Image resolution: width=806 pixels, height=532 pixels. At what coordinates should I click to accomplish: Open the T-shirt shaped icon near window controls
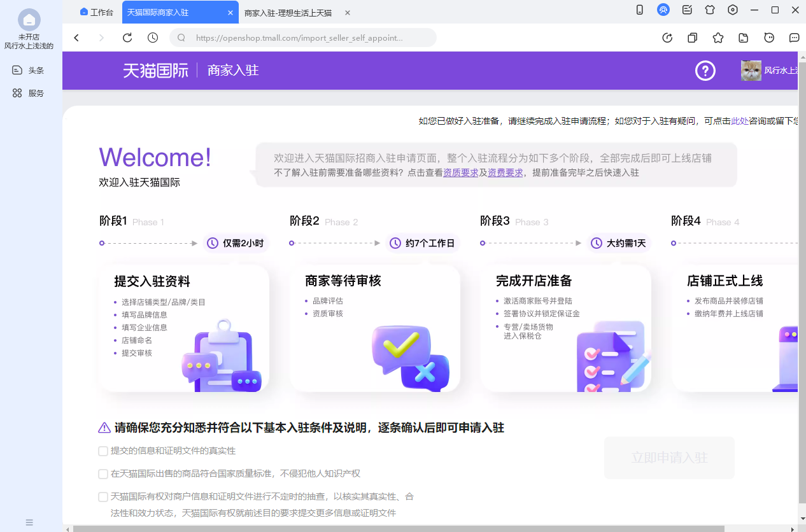click(709, 10)
